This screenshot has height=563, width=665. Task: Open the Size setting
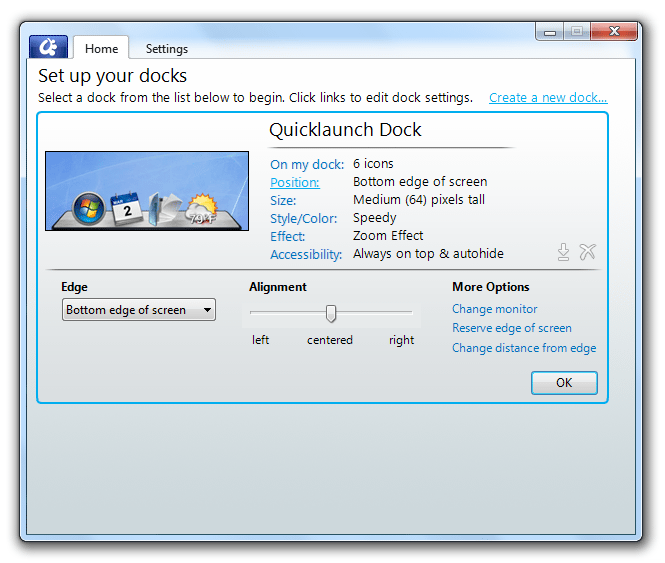[283, 200]
